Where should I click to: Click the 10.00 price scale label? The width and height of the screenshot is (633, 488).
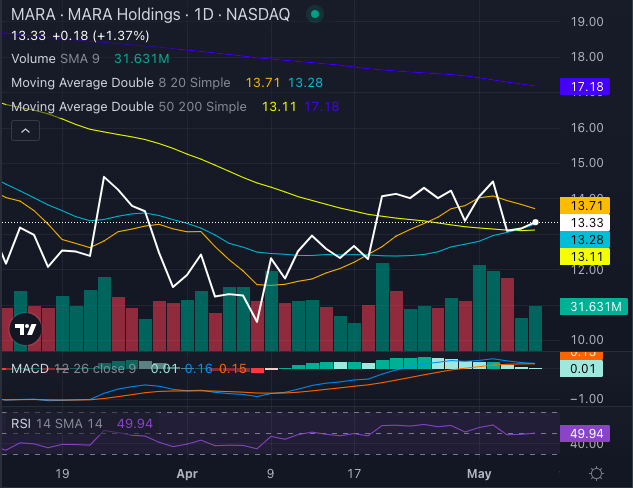[x=587, y=340]
